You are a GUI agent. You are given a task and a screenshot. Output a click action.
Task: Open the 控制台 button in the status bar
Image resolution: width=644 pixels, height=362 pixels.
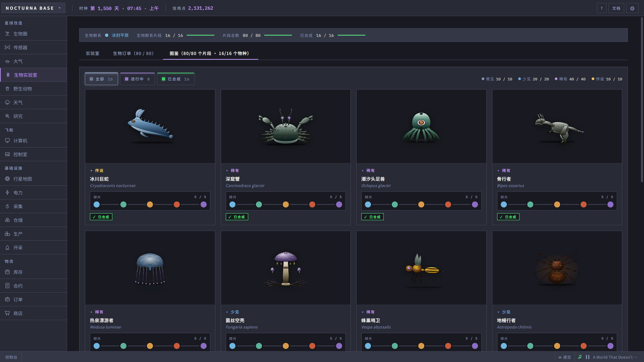(11, 357)
